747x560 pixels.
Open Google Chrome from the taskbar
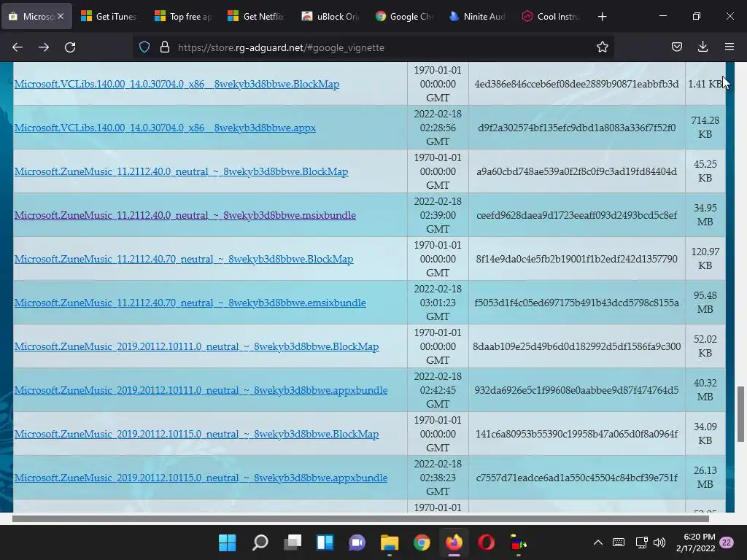click(422, 542)
